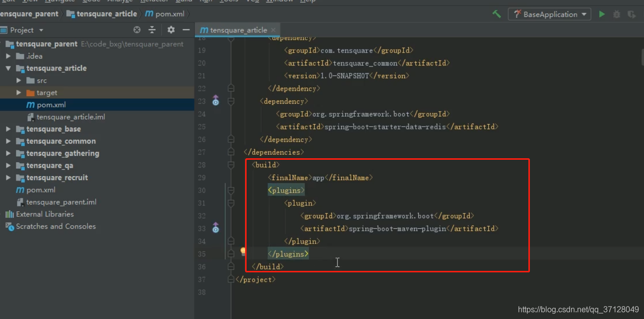Click the tensquare_common module folder icon
Viewport: 644px width, 319px height.
coord(20,141)
